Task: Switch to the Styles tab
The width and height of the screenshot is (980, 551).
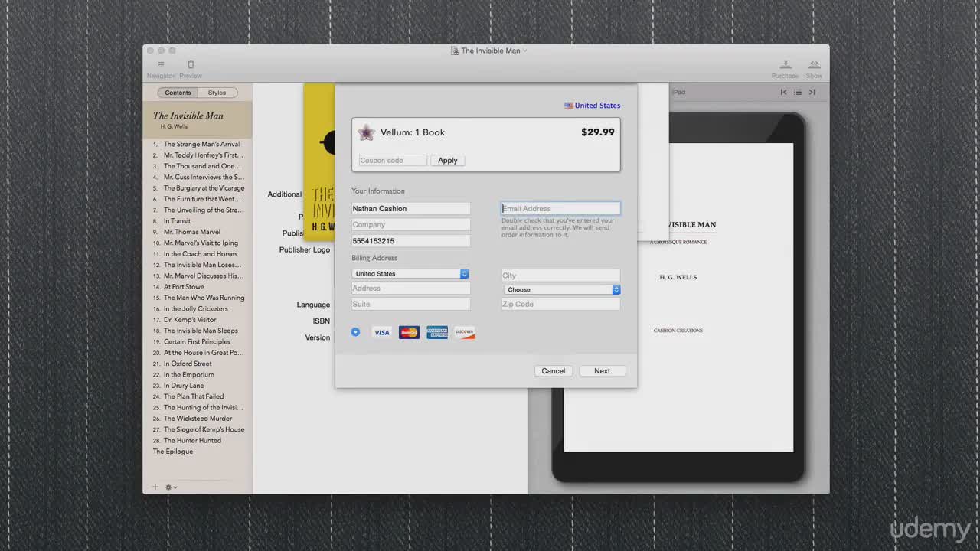Action: (x=217, y=93)
